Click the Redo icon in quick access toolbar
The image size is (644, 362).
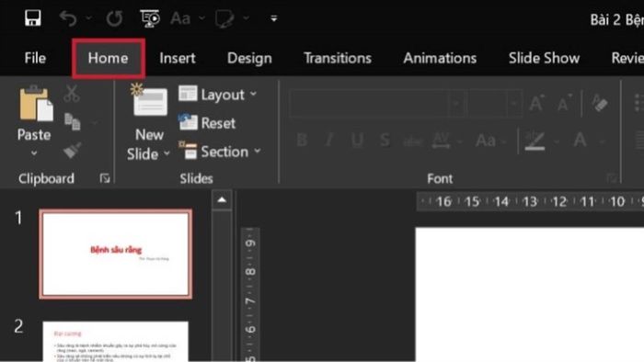(114, 18)
